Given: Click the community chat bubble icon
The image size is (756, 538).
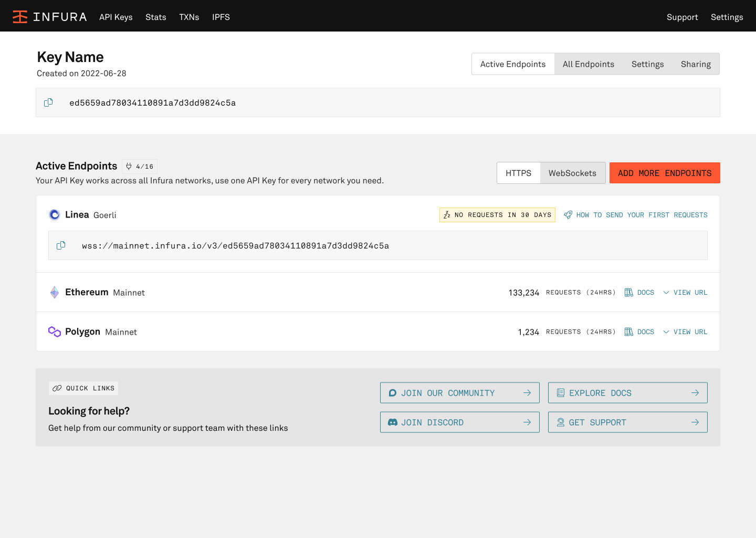Looking at the screenshot, I should click(393, 393).
